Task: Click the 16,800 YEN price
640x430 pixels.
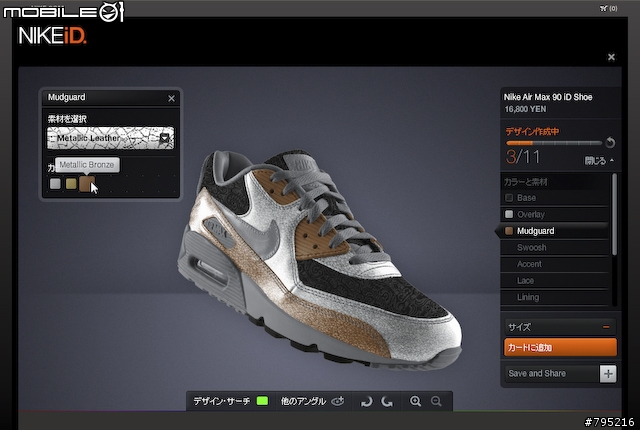Action: click(525, 109)
